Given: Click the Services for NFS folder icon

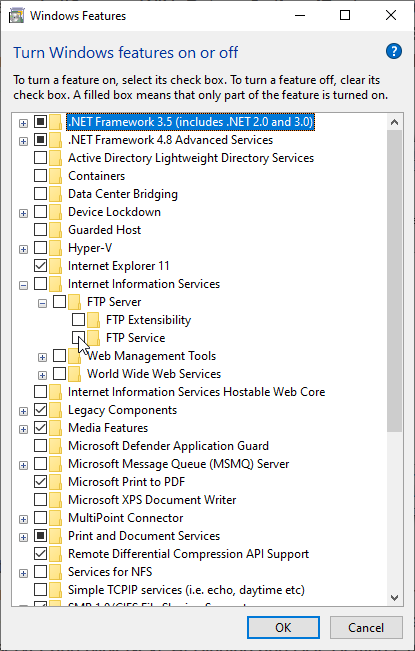Looking at the screenshot, I should 55,572.
